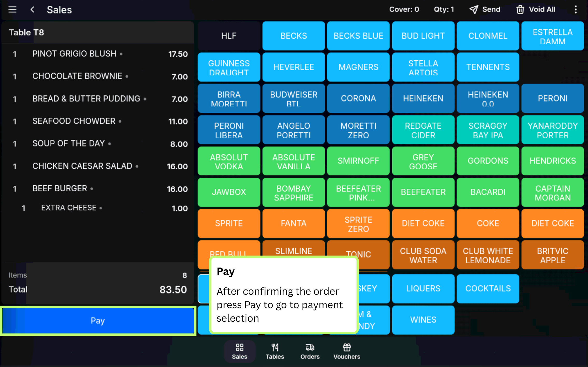Image resolution: width=588 pixels, height=367 pixels.
Task: Select BUD LIGHT
Action: (x=423, y=36)
